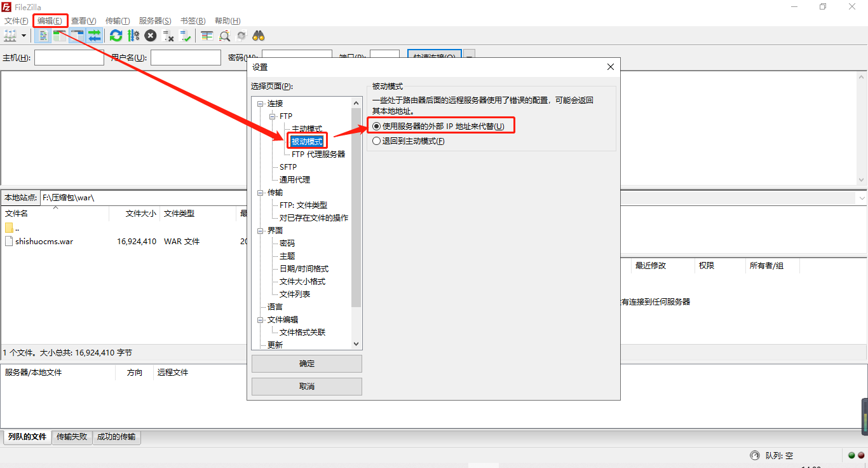Open the Site Manager icon in toolbar
The image size is (868, 468).
click(11, 36)
